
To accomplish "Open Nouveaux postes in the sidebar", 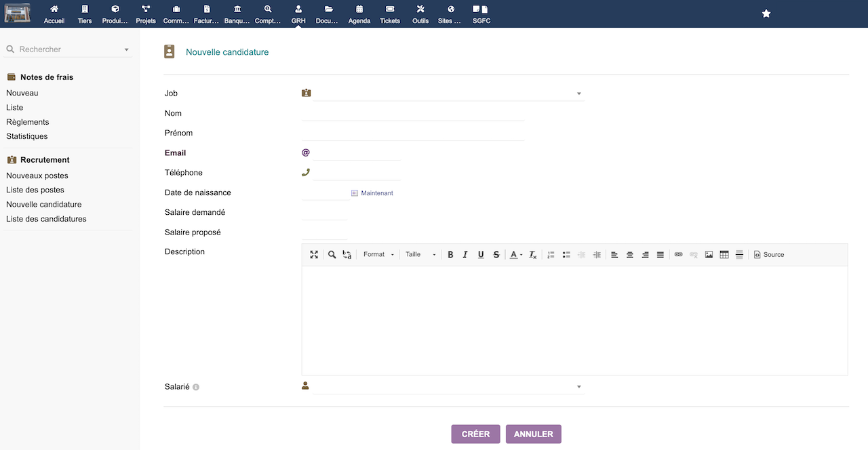I will [x=37, y=176].
